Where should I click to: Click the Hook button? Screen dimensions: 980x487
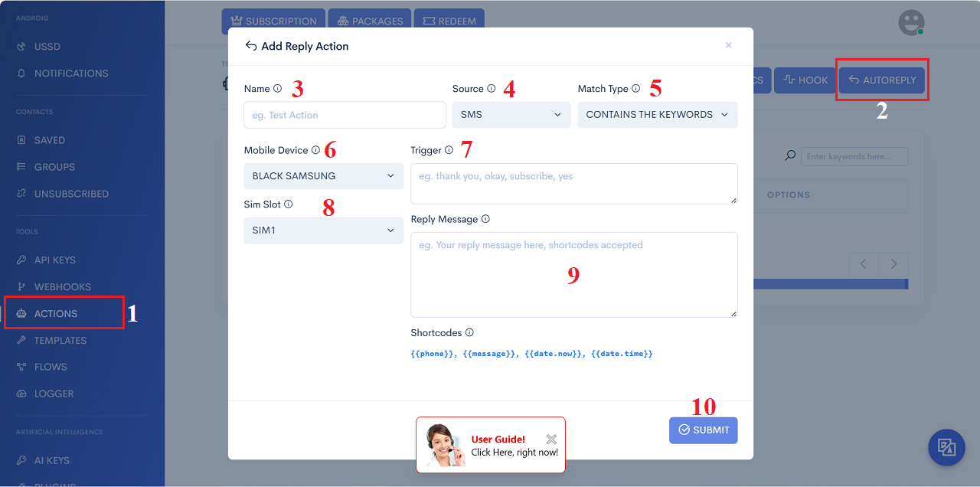(x=805, y=80)
